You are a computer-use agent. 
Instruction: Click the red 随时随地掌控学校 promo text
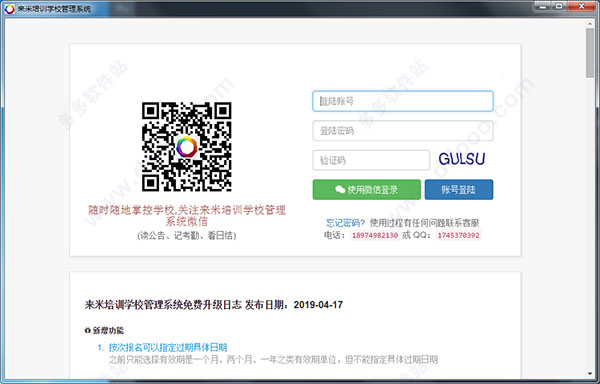(187, 216)
